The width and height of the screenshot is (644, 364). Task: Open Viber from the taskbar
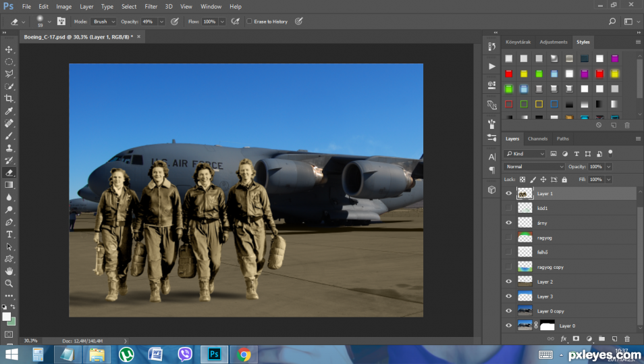(x=185, y=354)
